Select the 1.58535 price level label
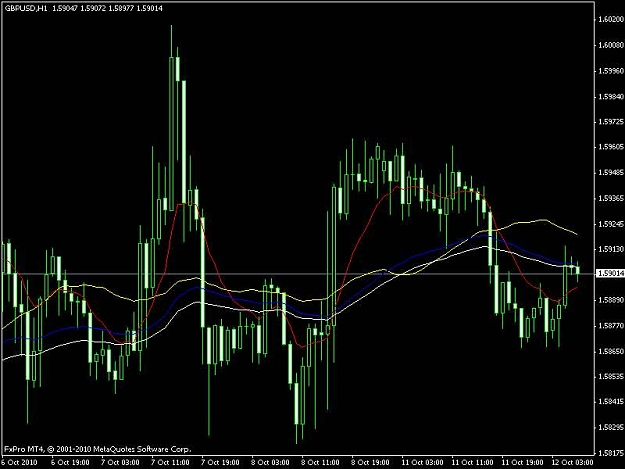 point(610,376)
